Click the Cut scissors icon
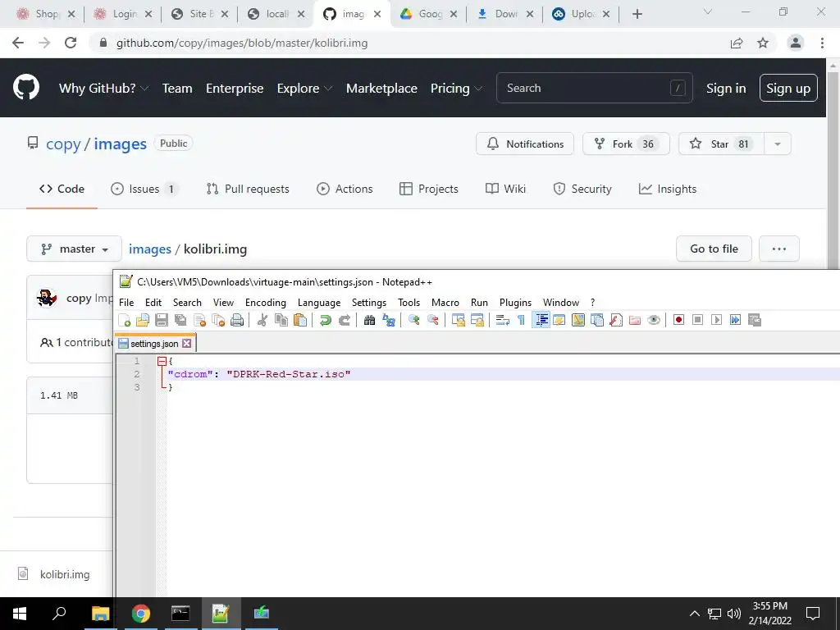The image size is (840, 630). click(262, 321)
